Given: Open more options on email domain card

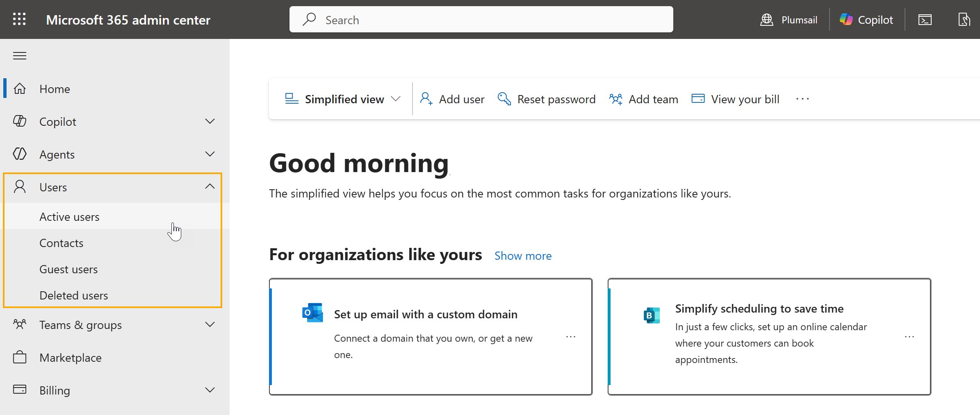Looking at the screenshot, I should click(571, 337).
